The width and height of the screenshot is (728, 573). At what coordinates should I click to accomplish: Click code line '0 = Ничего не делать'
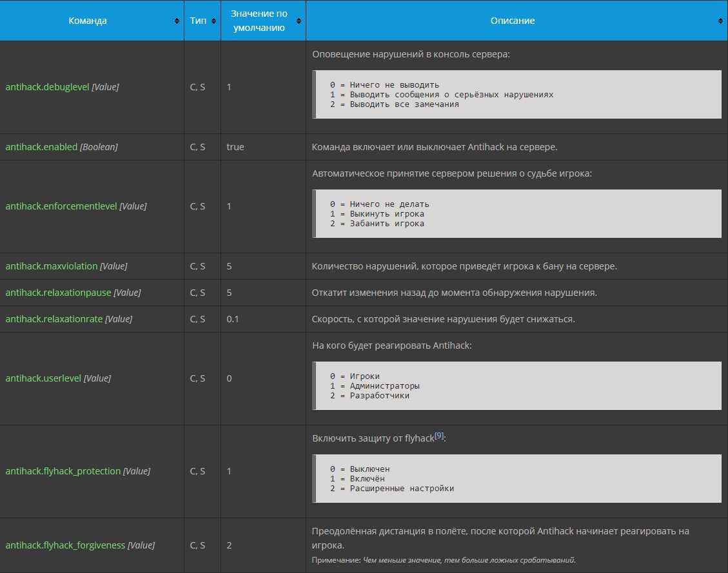pos(379,204)
